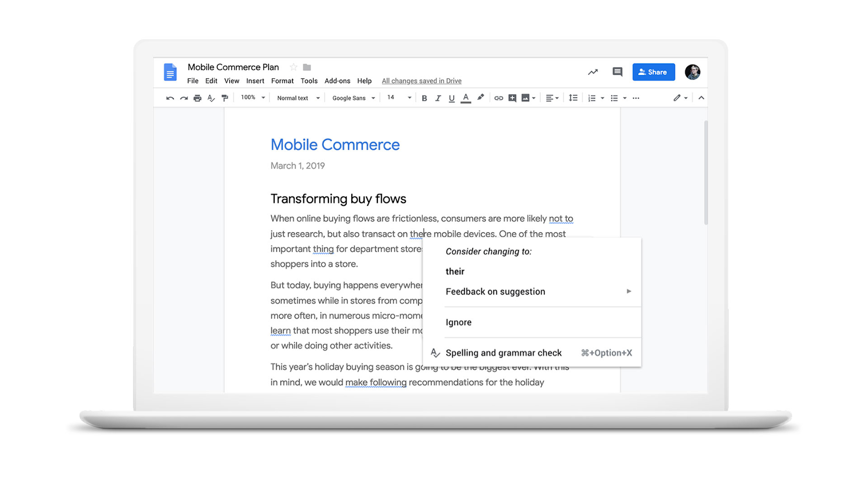
Task: Star the Mobile Commerce Plan document
Action: point(294,67)
